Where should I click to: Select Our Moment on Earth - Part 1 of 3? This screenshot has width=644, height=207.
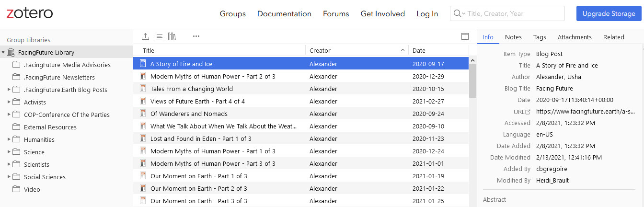point(301,176)
